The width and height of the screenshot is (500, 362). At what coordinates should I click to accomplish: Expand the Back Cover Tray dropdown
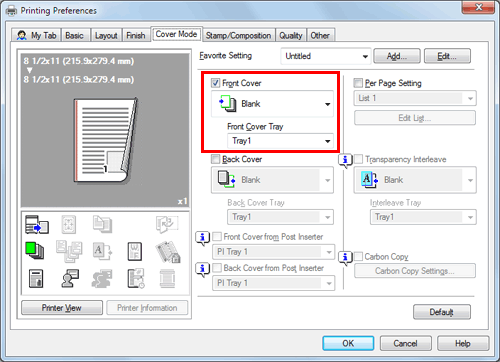click(x=280, y=217)
